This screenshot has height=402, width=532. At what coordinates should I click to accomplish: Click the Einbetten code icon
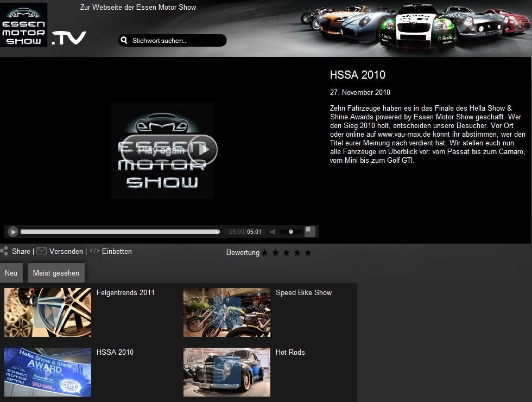tap(94, 251)
